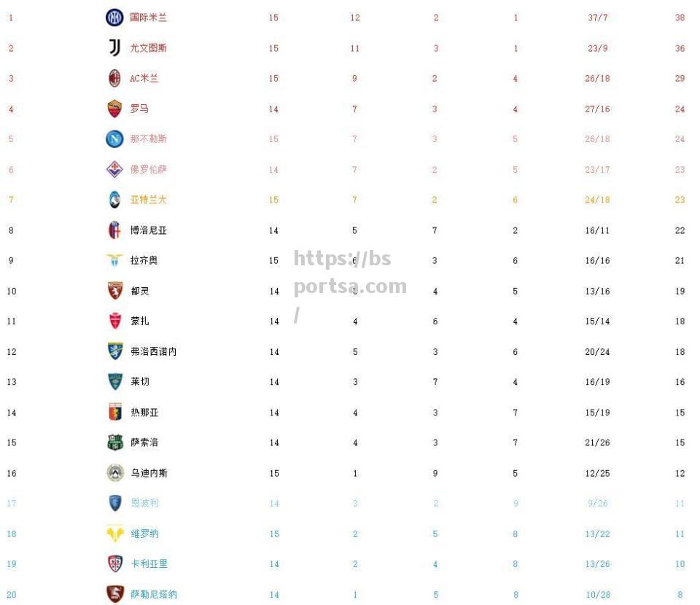The width and height of the screenshot is (700, 605).
Task: Click the Fiorentina purple diamond logo
Action: coord(114,169)
